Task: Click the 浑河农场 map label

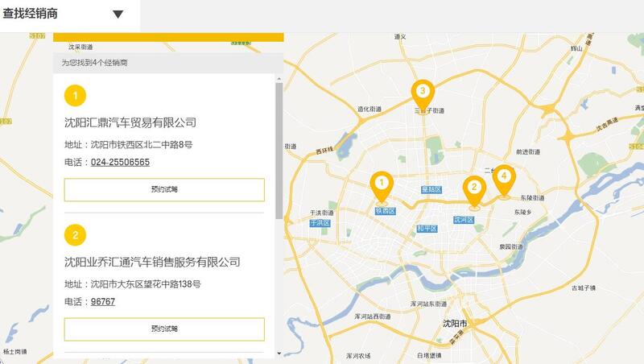Action: (x=358, y=356)
